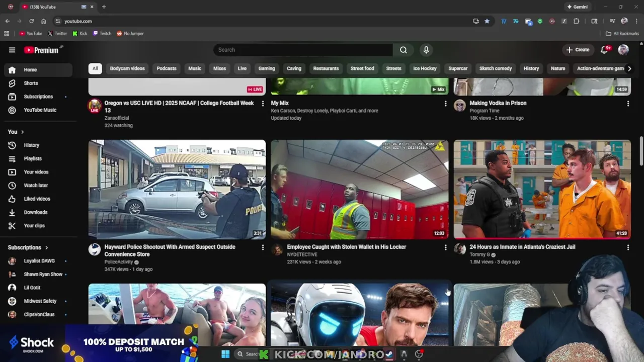Open a new browser tab

104,7
